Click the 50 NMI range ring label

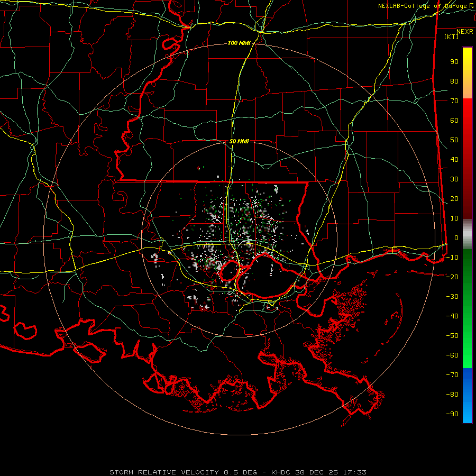tap(239, 141)
